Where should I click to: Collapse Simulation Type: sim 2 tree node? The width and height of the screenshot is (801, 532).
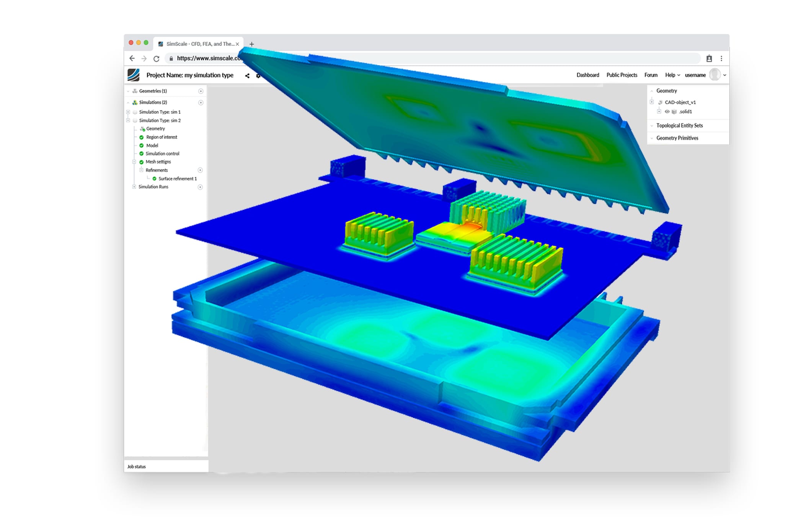pos(128,120)
